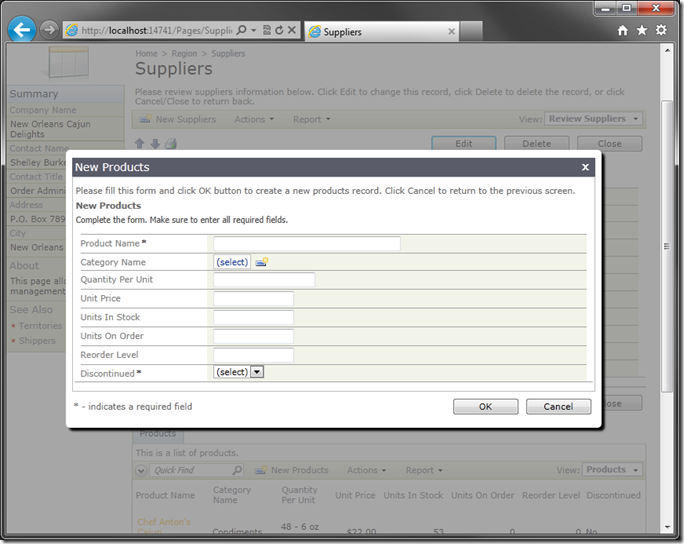
Task: Open the Discontinued dropdown
Action: coord(239,372)
